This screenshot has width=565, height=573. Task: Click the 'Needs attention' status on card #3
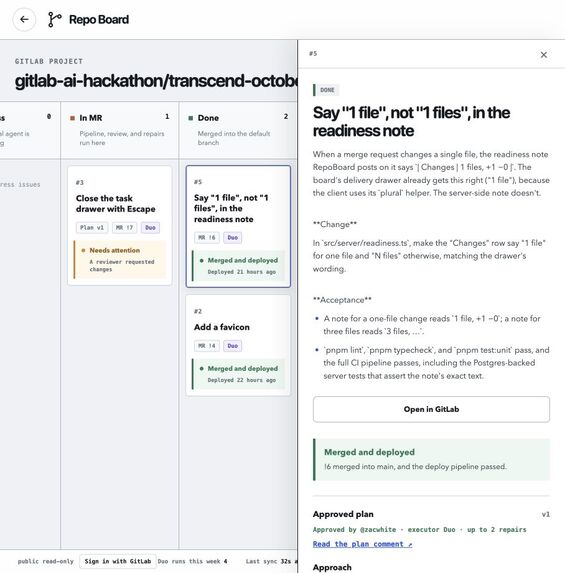120,259
